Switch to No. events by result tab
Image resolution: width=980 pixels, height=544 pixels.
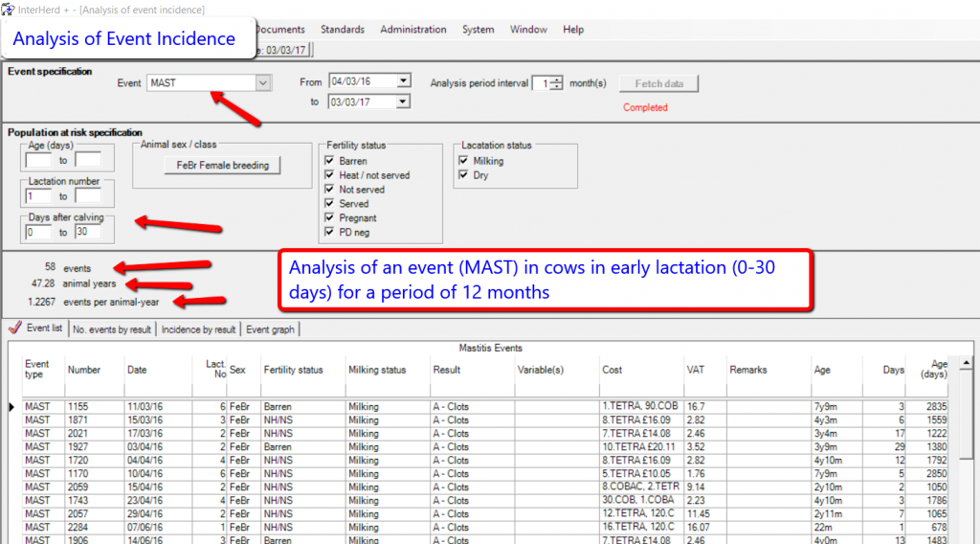point(112,329)
